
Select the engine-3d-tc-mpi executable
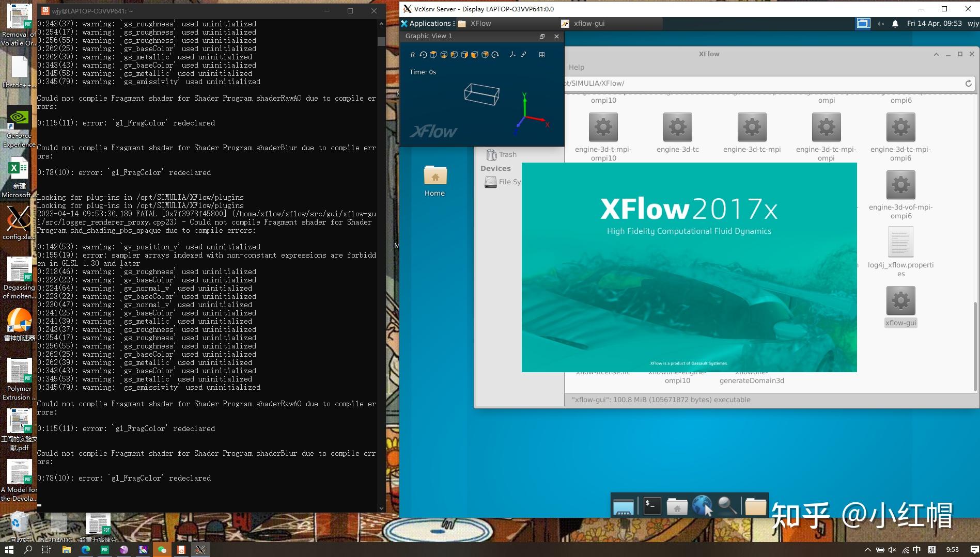tap(752, 133)
